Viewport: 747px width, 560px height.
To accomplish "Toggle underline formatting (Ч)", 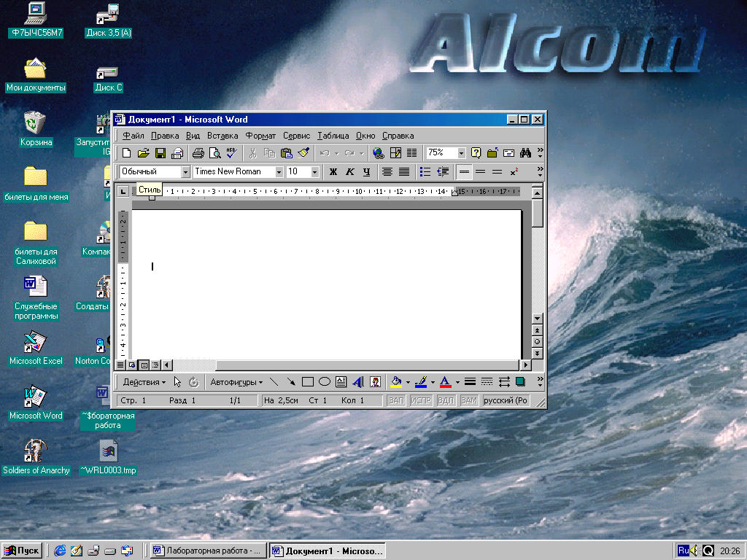I will pos(366,171).
